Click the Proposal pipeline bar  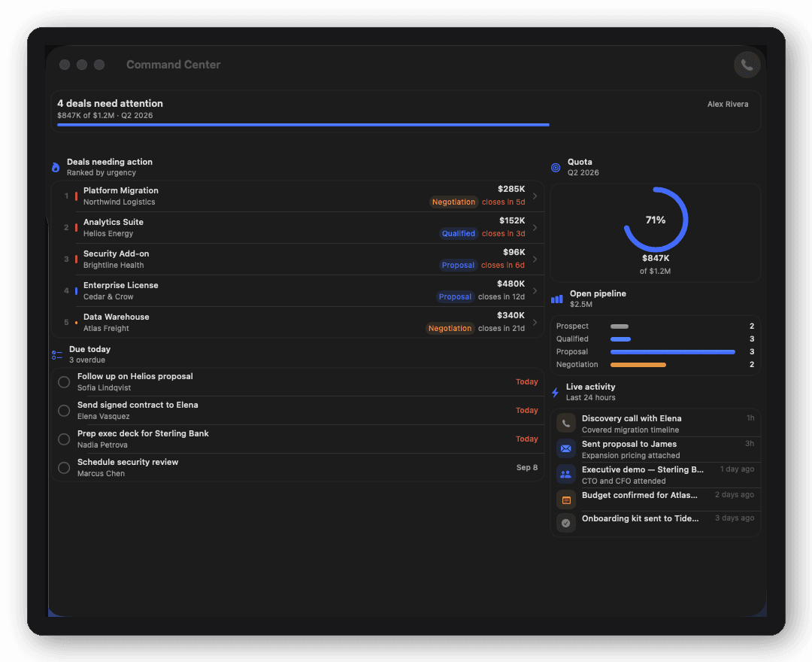pos(673,352)
